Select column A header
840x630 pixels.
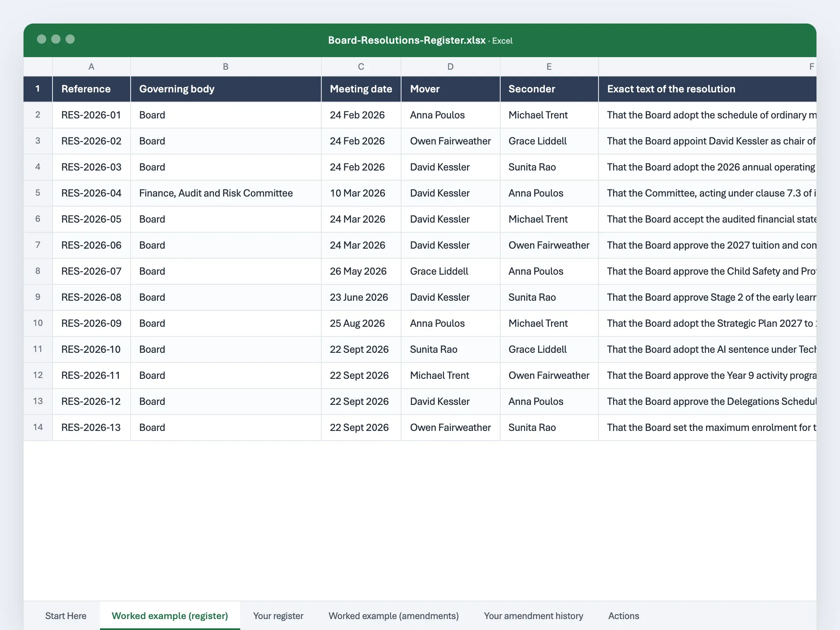tap(92, 66)
